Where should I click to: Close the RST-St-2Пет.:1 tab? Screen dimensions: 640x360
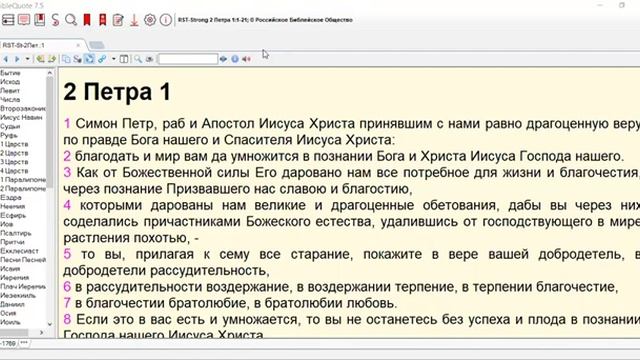click(x=78, y=45)
